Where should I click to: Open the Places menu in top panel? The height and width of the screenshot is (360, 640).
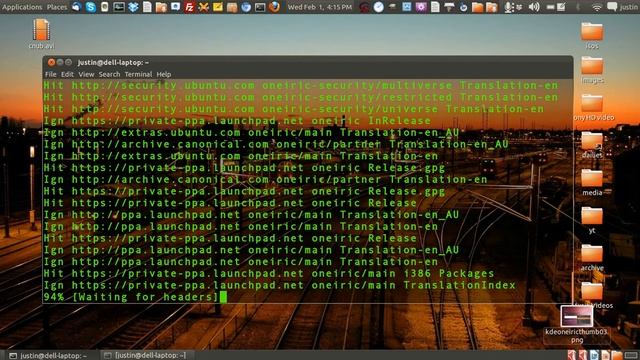point(57,7)
